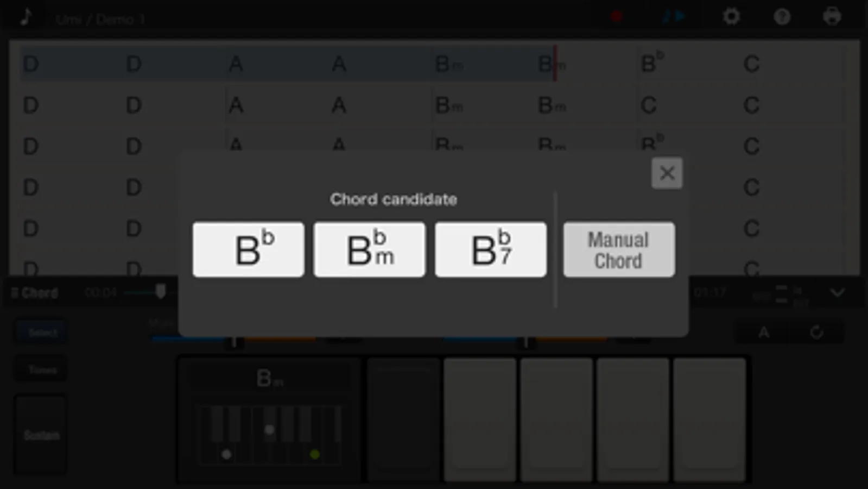Open the settings gear
The height and width of the screenshot is (489, 868).
pos(731,17)
